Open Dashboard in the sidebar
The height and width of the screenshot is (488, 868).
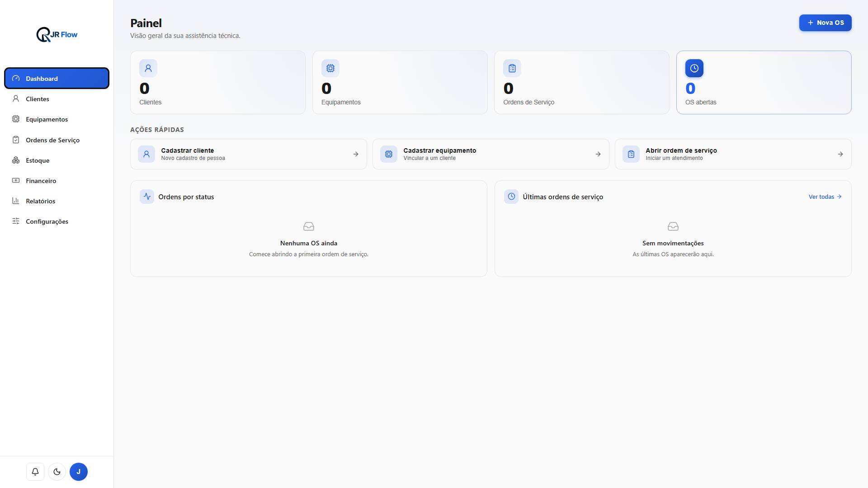click(x=57, y=78)
